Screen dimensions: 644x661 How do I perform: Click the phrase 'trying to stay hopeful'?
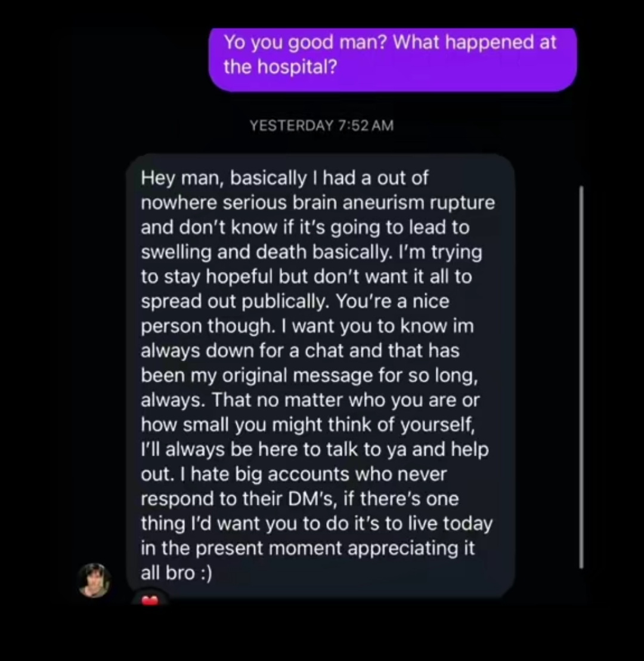311,264
